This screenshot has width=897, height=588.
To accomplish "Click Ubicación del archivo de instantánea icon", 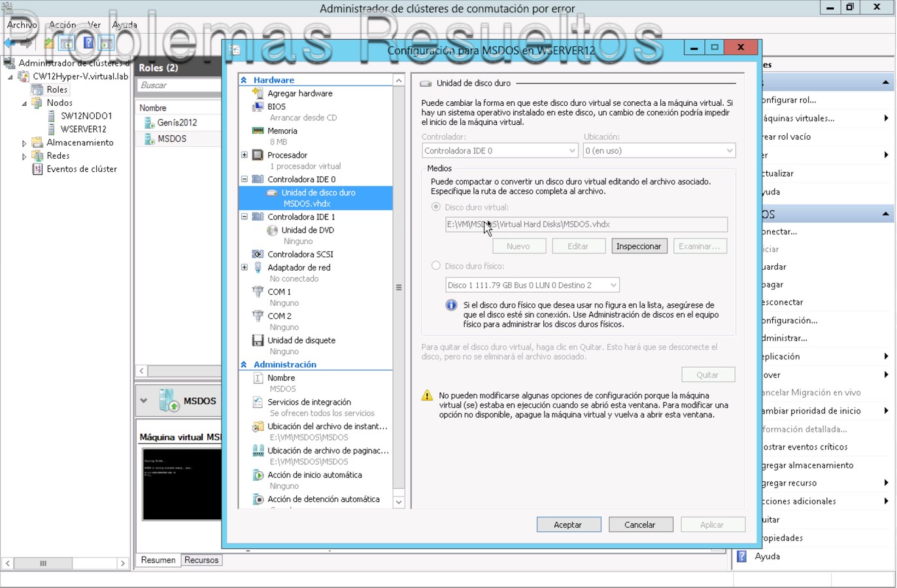I will (x=258, y=426).
